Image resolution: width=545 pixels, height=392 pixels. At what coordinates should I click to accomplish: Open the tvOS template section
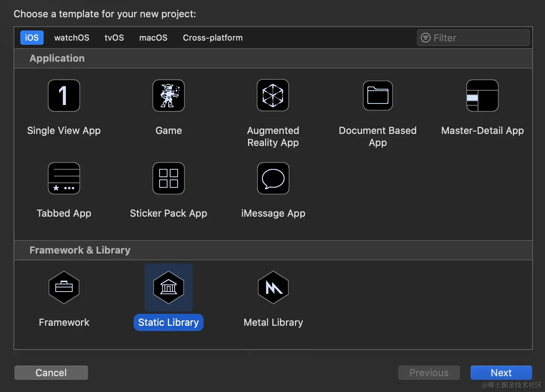114,38
